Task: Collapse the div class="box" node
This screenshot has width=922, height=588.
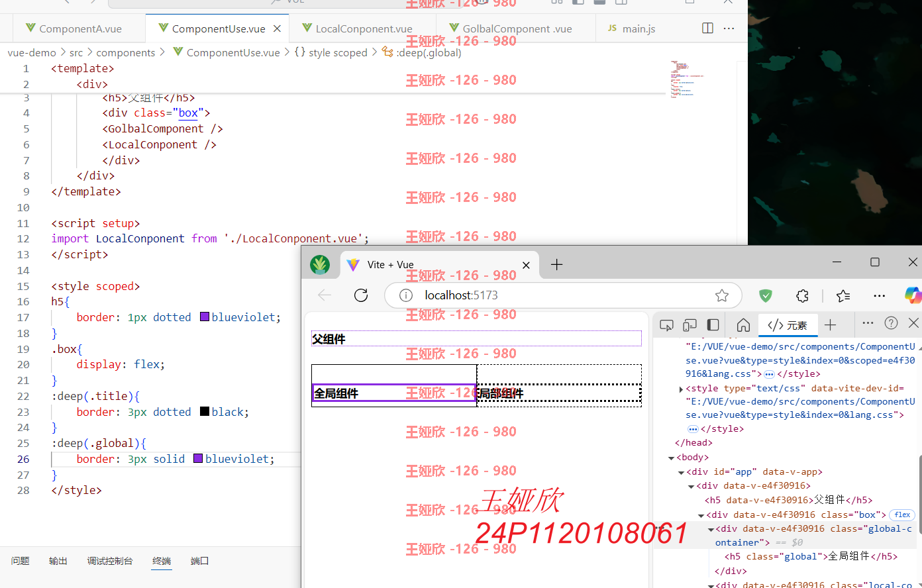Action: (x=701, y=515)
